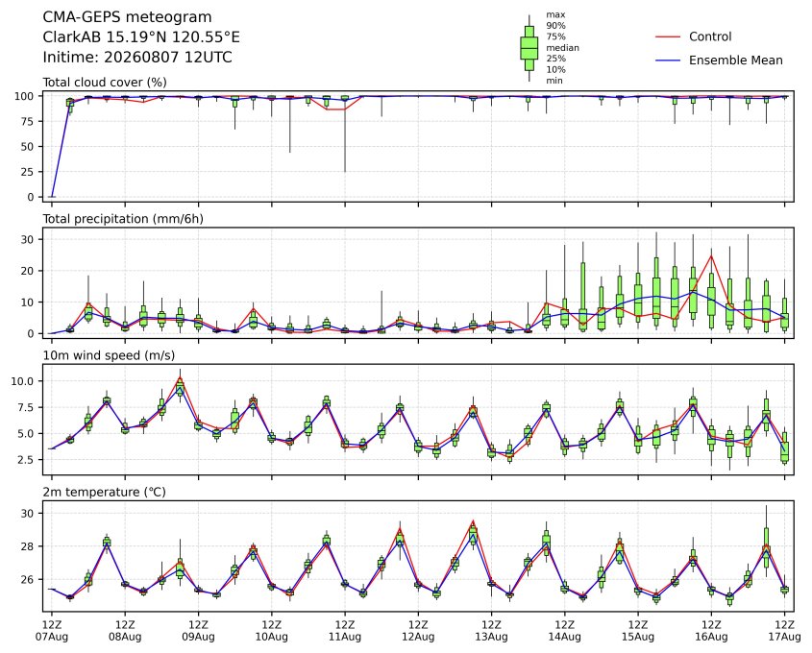Click the 'Total precipitation (mm/6h)' panel title
Image resolution: width=812 pixels, height=653 pixels.
[123, 219]
